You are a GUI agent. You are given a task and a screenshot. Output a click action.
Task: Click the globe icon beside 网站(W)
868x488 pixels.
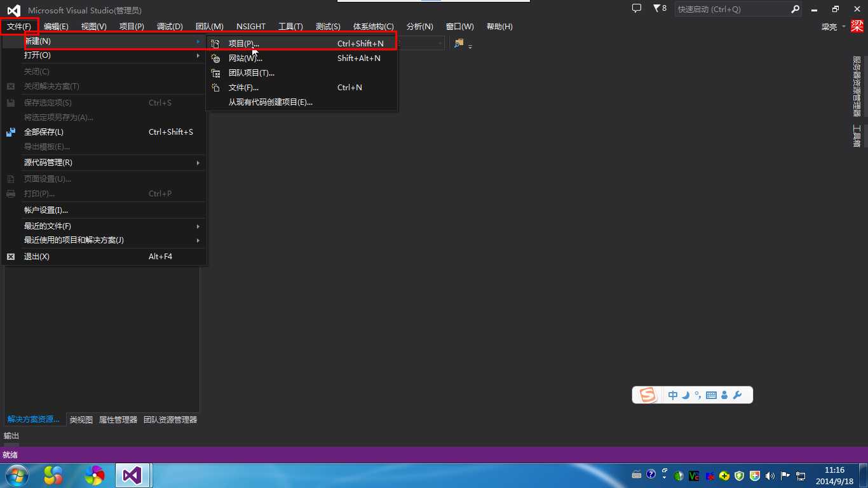coord(215,58)
